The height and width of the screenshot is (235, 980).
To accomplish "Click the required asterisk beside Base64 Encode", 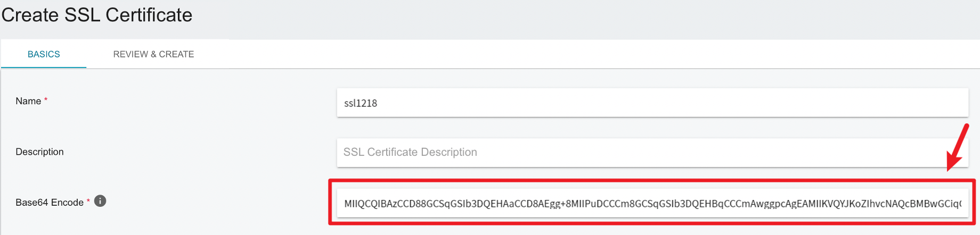I will click(x=88, y=201).
